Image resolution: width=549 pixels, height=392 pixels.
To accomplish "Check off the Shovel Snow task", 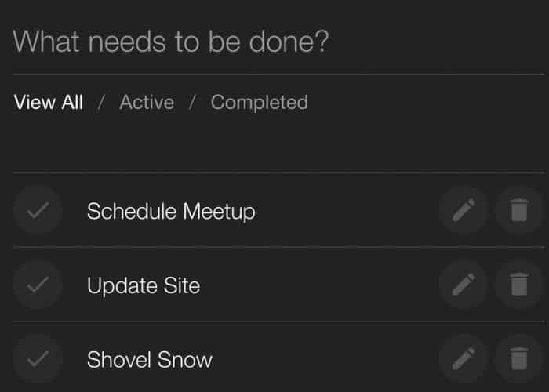I will tap(38, 359).
